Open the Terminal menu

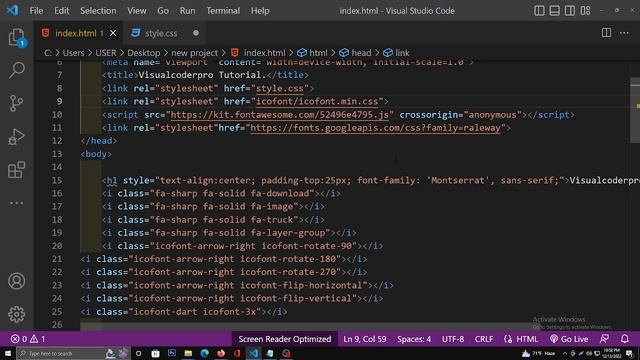[x=223, y=11]
